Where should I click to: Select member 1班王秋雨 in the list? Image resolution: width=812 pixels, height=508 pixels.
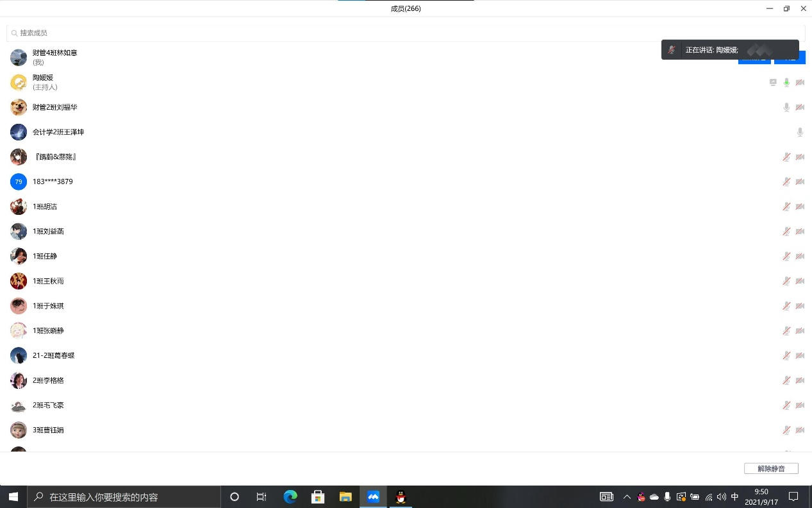tap(49, 281)
